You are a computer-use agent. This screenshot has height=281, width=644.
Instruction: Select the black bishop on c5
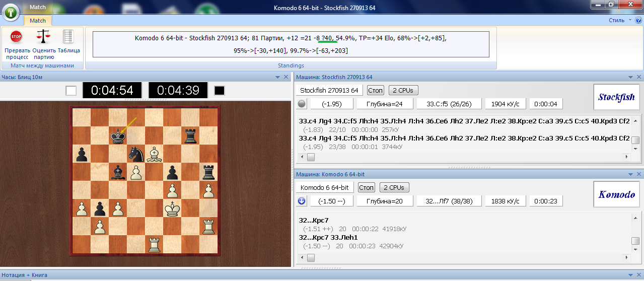coord(118,172)
